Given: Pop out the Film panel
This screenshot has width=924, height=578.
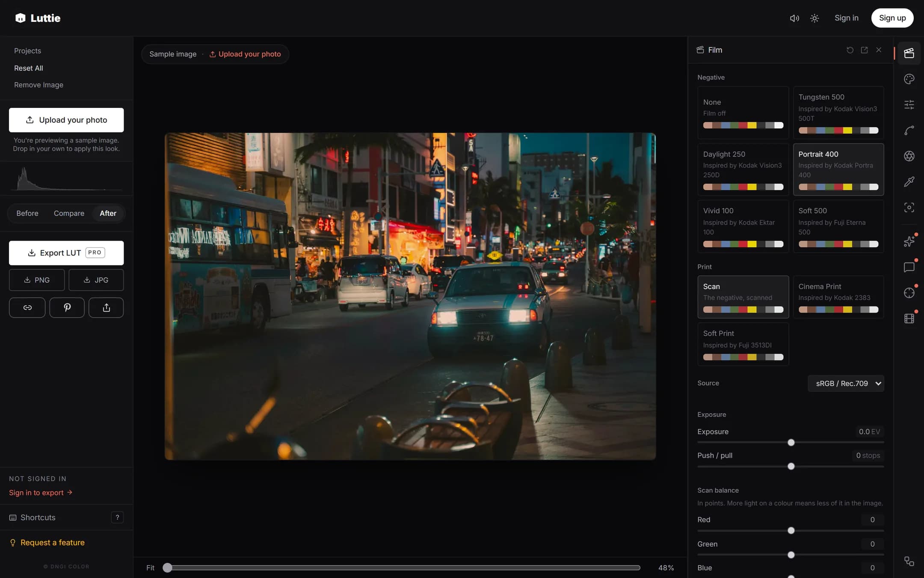Looking at the screenshot, I should point(864,50).
